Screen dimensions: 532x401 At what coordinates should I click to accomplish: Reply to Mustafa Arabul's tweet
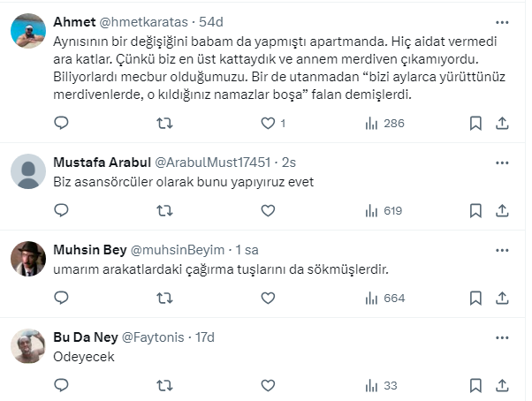click(x=61, y=210)
